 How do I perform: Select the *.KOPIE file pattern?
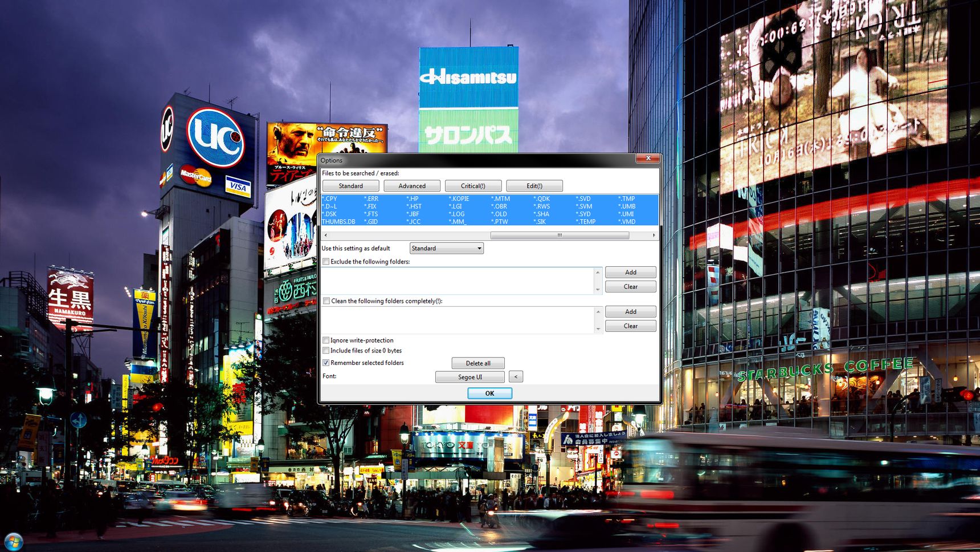click(459, 198)
